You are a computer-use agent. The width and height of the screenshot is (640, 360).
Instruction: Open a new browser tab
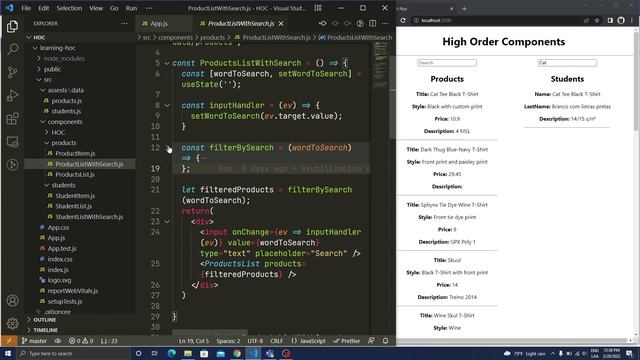point(464,8)
